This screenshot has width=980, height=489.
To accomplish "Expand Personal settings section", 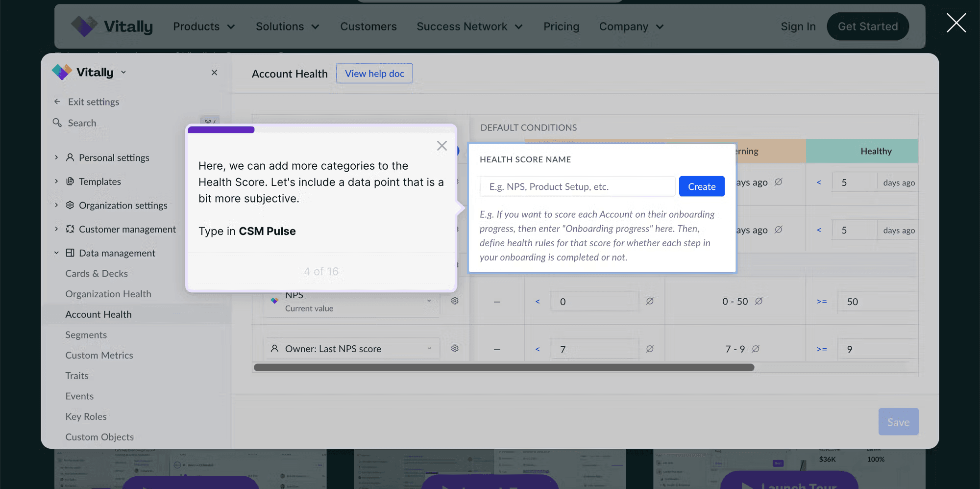I will click(x=56, y=157).
